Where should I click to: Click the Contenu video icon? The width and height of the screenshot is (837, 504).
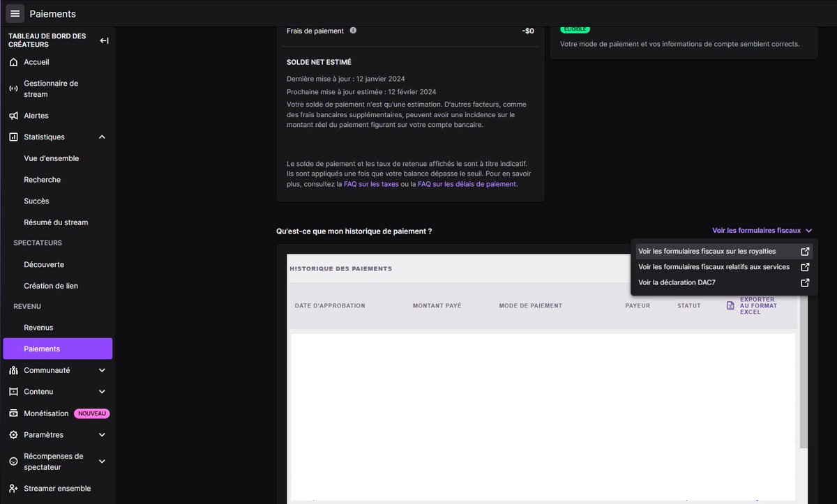point(13,392)
